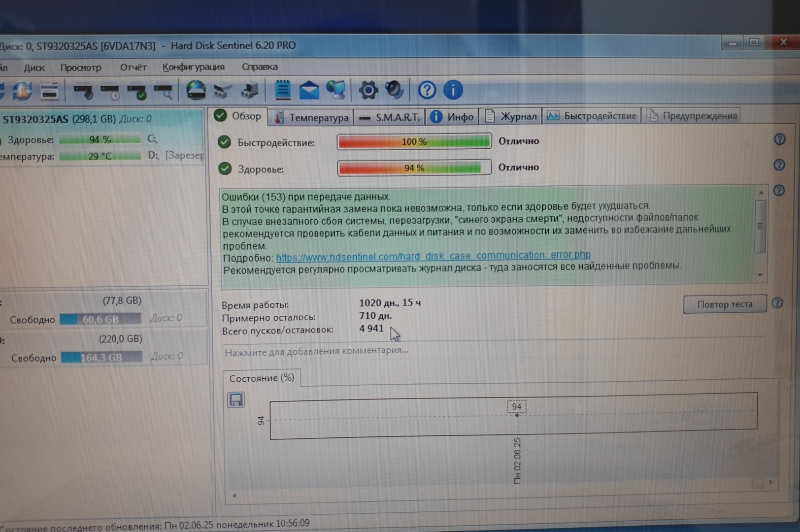Image resolution: width=800 pixels, height=532 pixels.
Task: Click the comment field below disk statistics
Action: click(x=317, y=351)
